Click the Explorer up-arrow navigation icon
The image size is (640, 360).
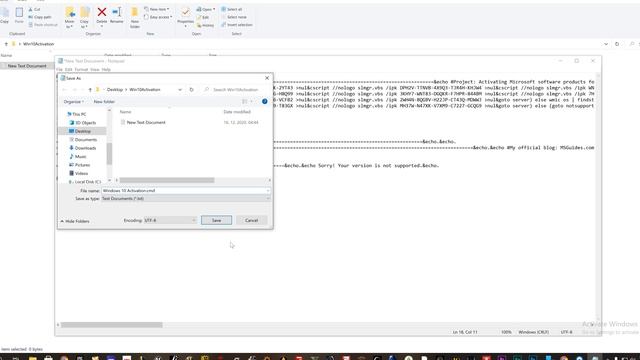pos(6,44)
